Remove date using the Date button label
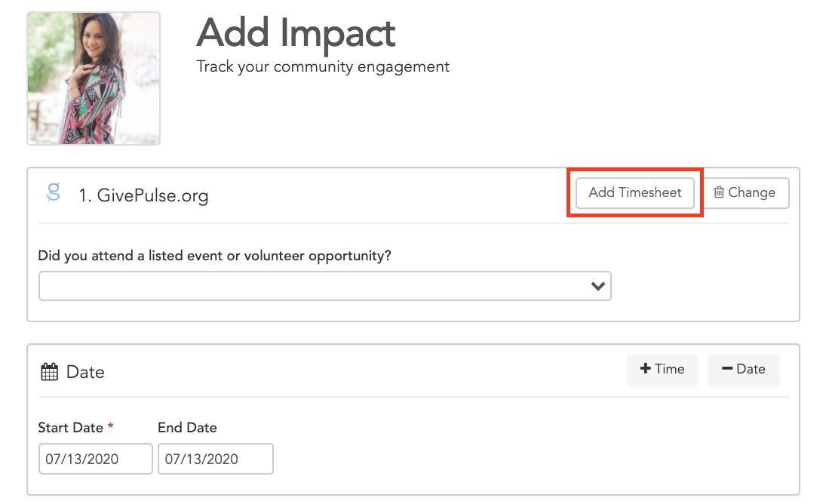The height and width of the screenshot is (504, 826). point(751,369)
